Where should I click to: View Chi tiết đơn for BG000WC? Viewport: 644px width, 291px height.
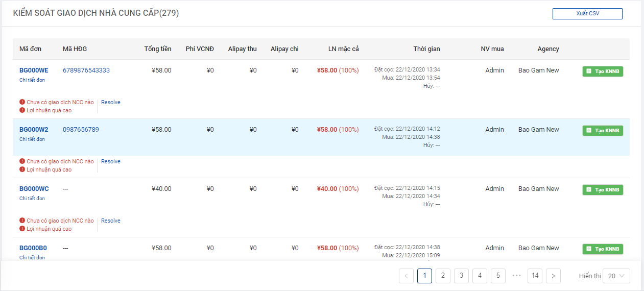pos(32,198)
